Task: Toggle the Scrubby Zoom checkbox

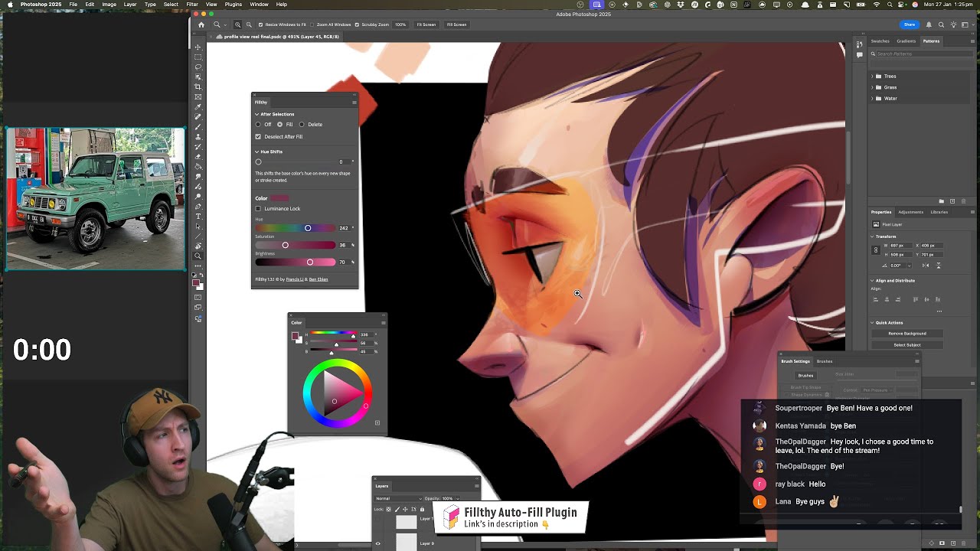Action: [x=357, y=24]
